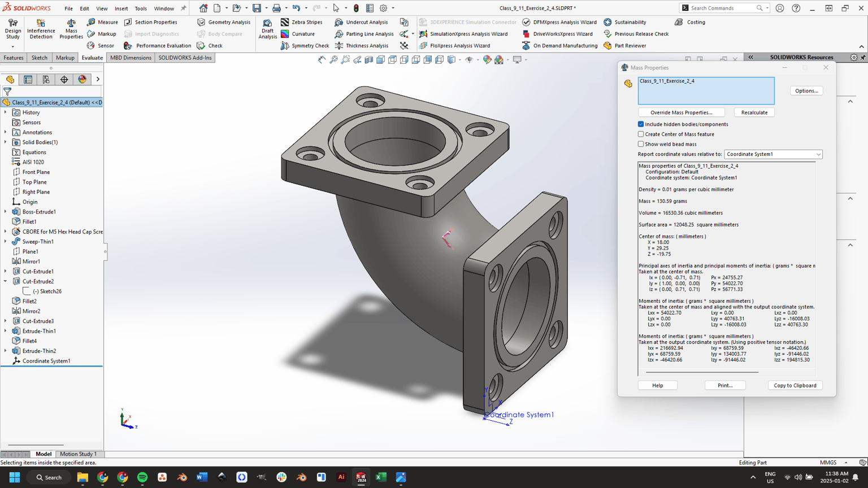Open the Sensor tool
Image resolution: width=868 pixels, height=488 pixels.
click(101, 46)
